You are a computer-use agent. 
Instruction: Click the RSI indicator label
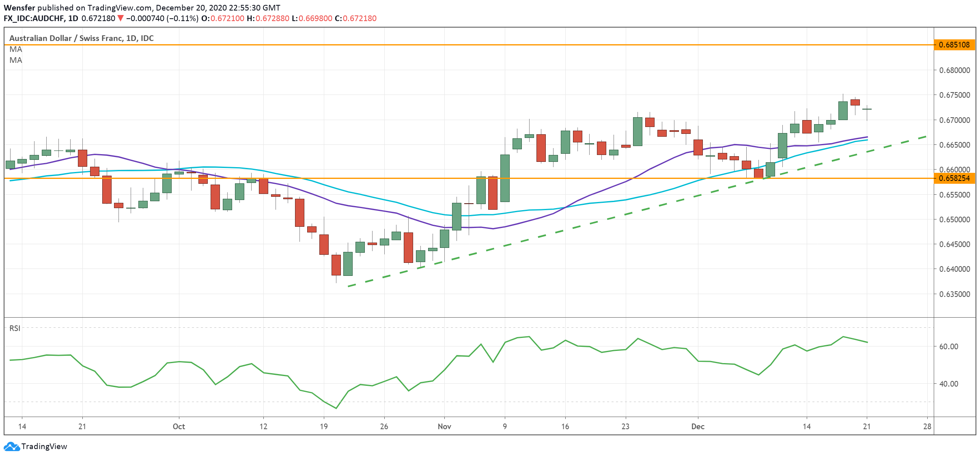click(15, 328)
